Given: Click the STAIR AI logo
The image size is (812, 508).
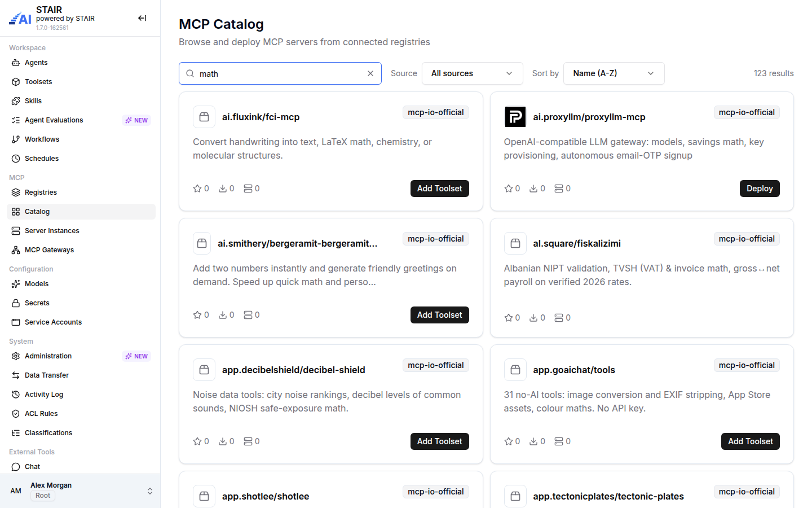Looking at the screenshot, I should [20, 19].
